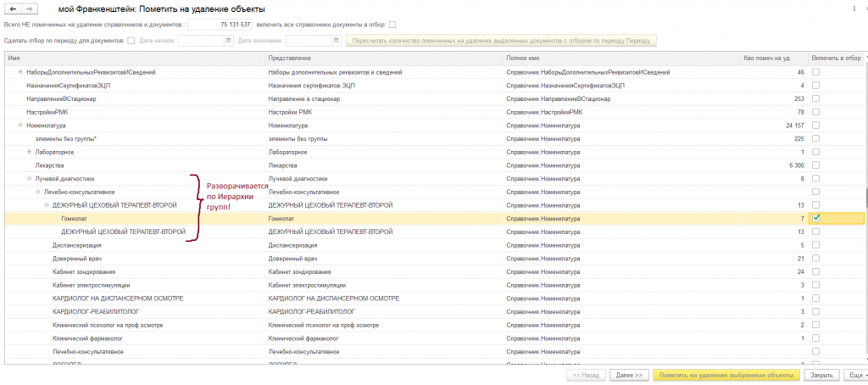Image resolution: width=868 pixels, height=385 pixels.
Task: Open the Еще dropdown menu
Action: (854, 374)
